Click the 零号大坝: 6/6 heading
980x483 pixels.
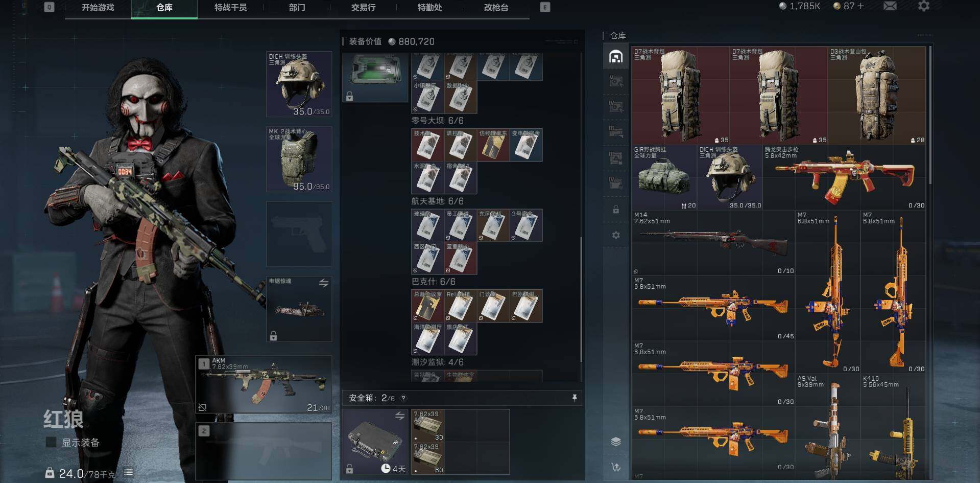click(x=438, y=121)
